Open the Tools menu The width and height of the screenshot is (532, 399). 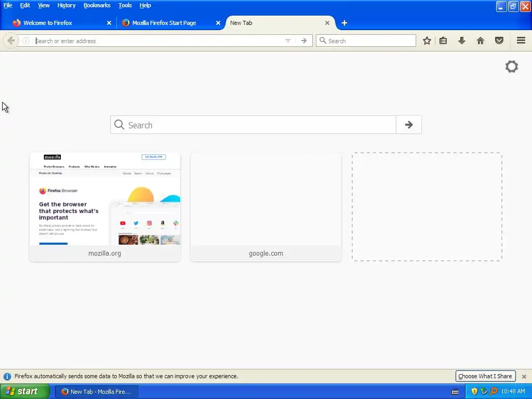[x=125, y=5]
